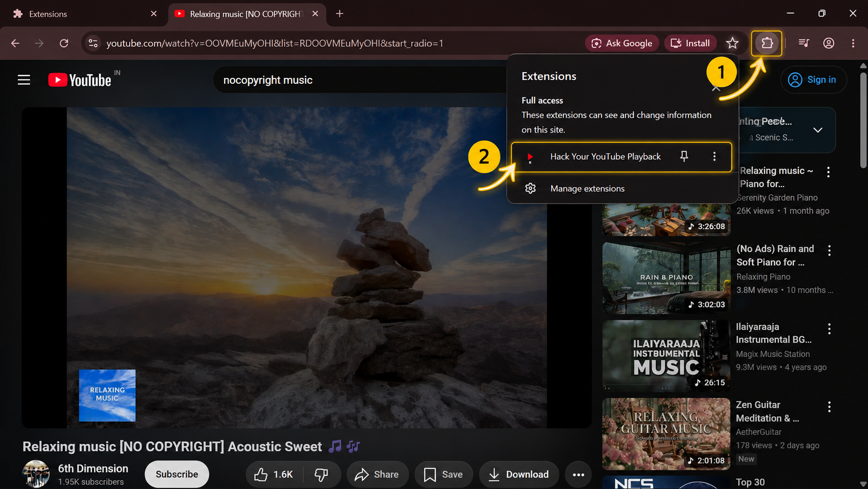
Task: Save the video to a playlist
Action: click(x=443, y=474)
